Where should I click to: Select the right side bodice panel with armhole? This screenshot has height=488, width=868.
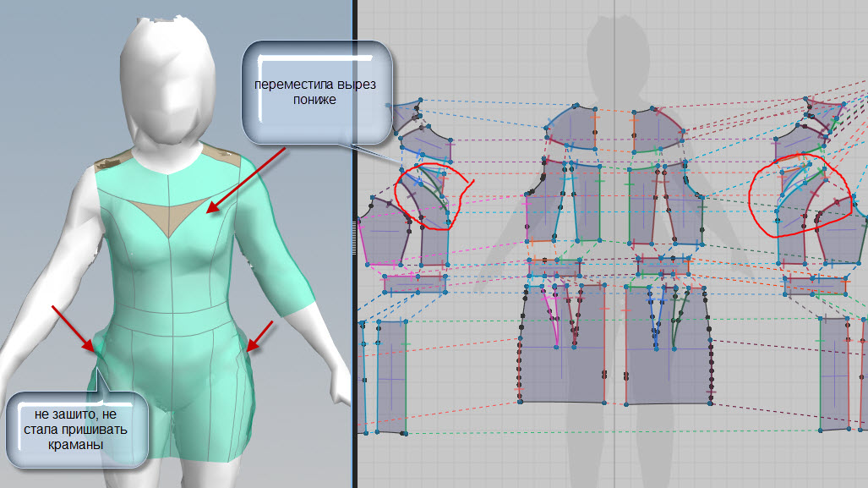[685, 205]
